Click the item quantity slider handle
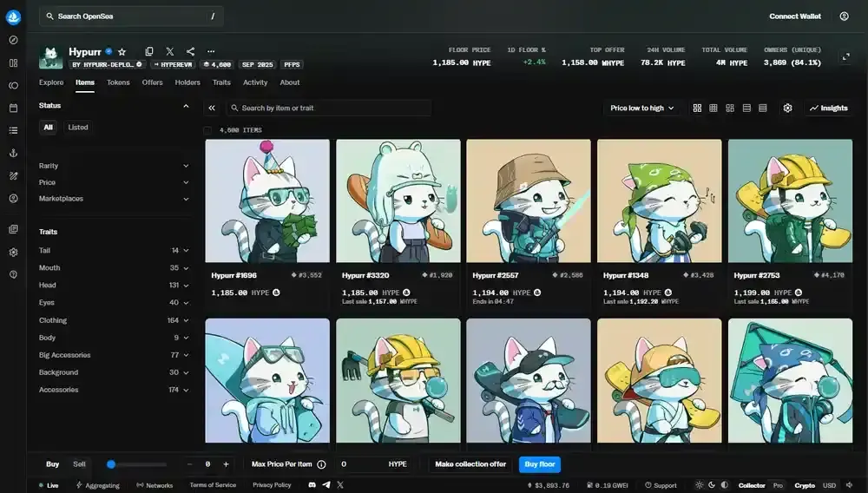Viewport: 868px width, 493px height. click(x=111, y=464)
